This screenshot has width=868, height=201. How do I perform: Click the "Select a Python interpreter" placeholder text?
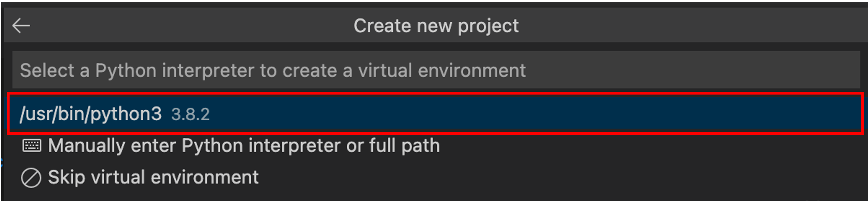pos(272,70)
